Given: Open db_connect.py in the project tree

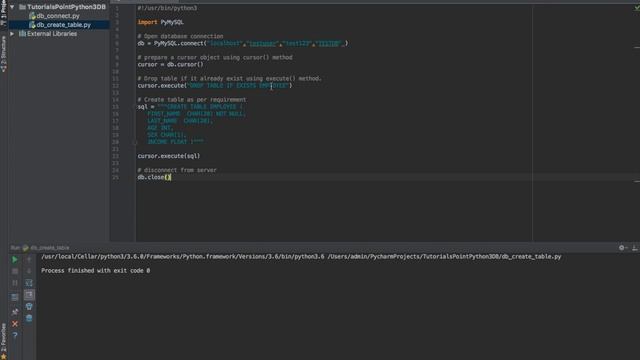Looking at the screenshot, I should 58,16.
